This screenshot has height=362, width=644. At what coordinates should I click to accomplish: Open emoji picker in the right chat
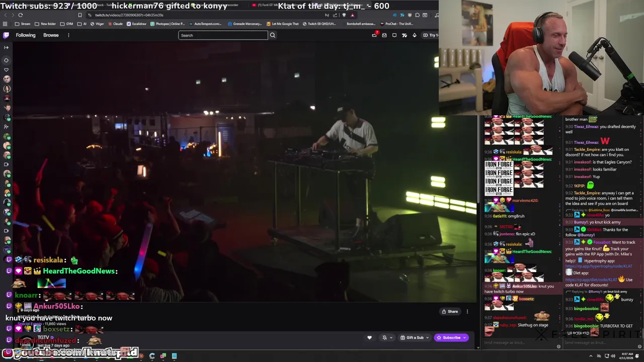(x=639, y=346)
